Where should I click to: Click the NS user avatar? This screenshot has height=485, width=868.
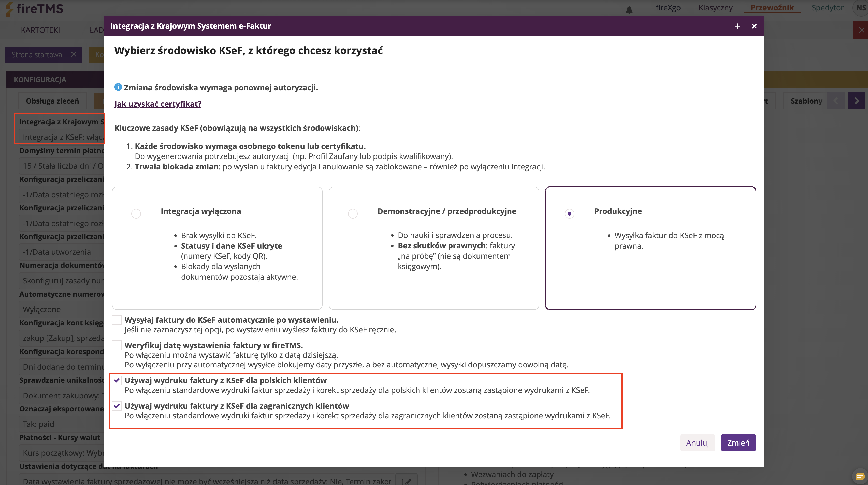[861, 7]
